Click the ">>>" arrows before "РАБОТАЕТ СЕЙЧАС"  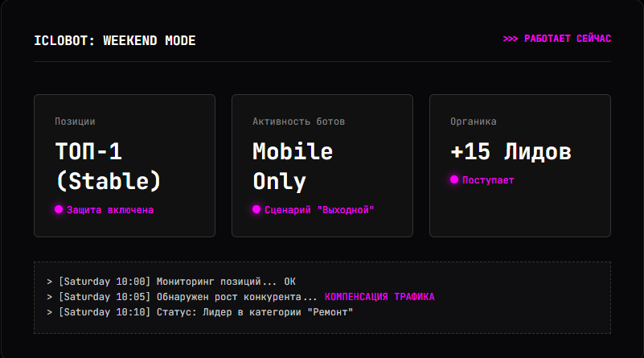pos(511,39)
